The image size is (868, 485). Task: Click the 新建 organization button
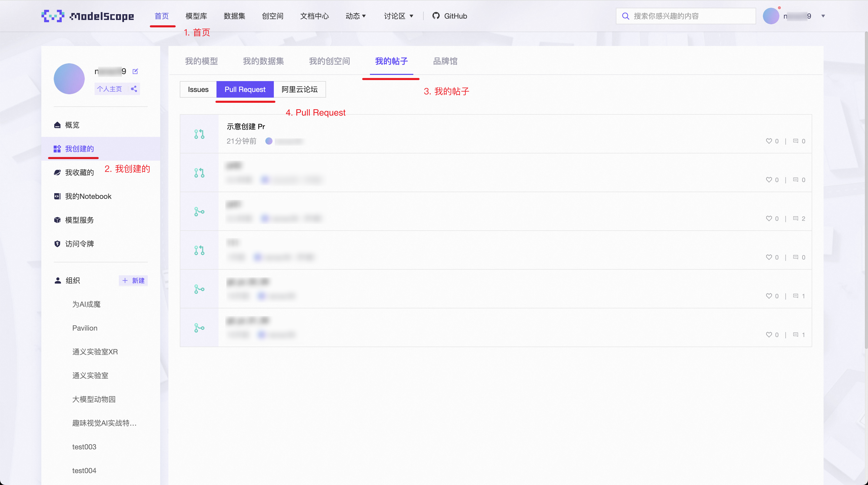pos(134,280)
